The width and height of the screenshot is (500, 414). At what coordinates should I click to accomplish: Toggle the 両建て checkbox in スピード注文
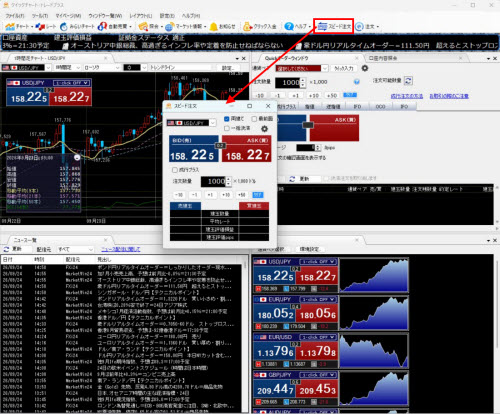coord(227,119)
